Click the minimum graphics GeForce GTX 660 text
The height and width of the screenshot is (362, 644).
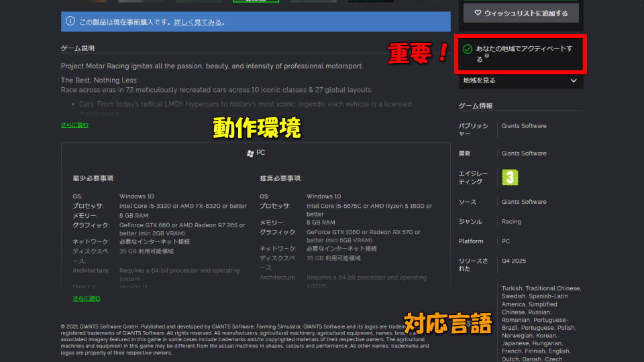182,229
